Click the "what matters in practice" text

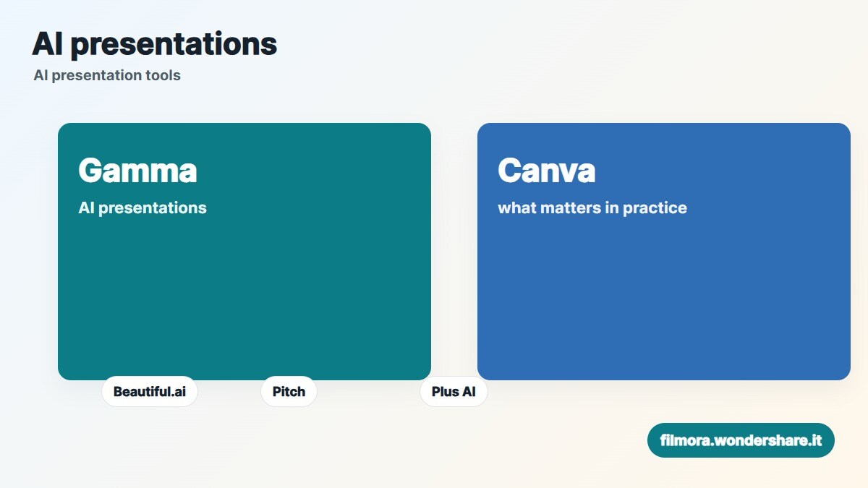pyautogui.click(x=592, y=208)
